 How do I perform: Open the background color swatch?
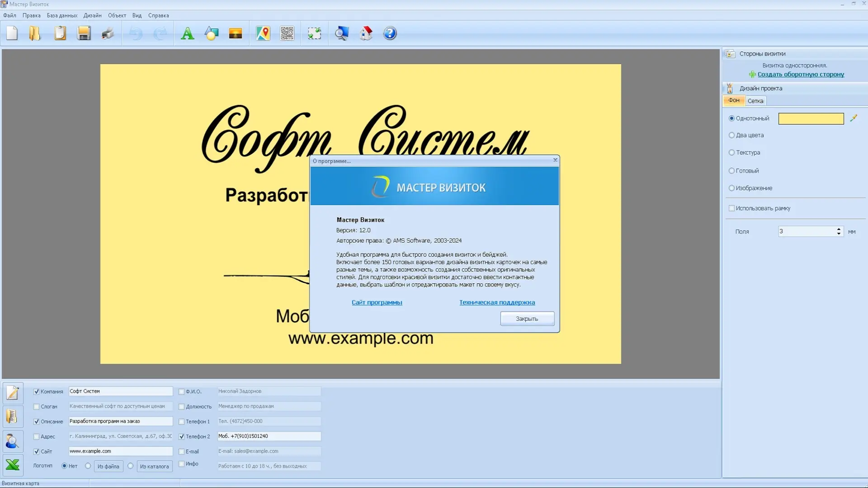point(810,118)
